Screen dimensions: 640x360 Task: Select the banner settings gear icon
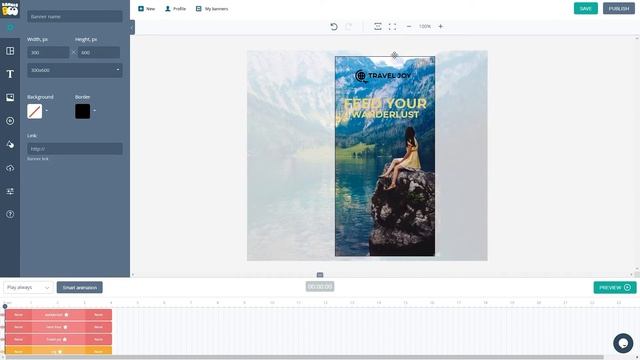pos(10,28)
